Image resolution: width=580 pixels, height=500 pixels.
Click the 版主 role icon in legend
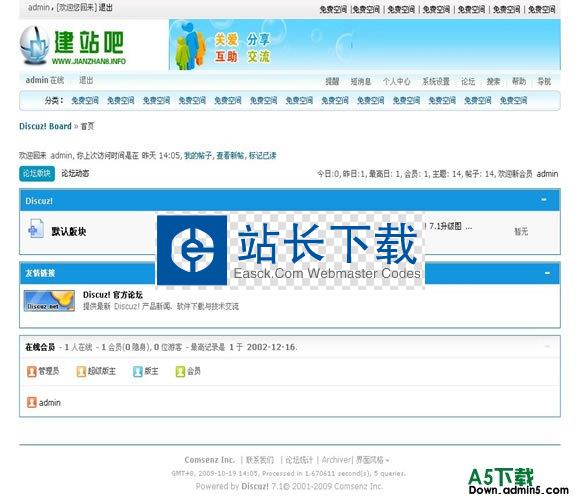point(138,371)
